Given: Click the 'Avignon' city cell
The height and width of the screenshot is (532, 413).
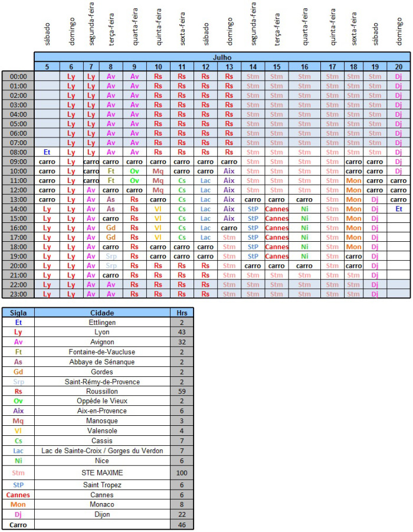Looking at the screenshot, I should pyautogui.click(x=102, y=342).
